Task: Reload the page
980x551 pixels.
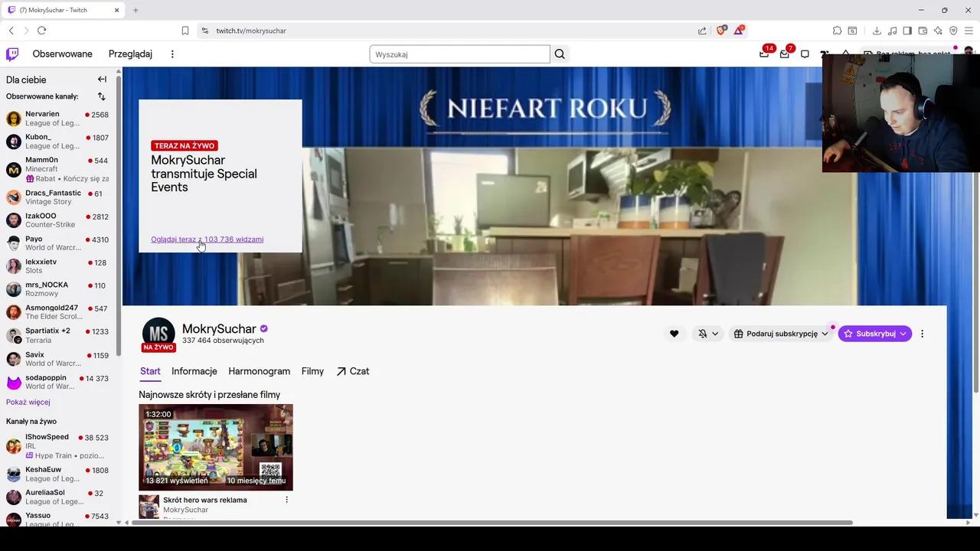Action: click(41, 31)
